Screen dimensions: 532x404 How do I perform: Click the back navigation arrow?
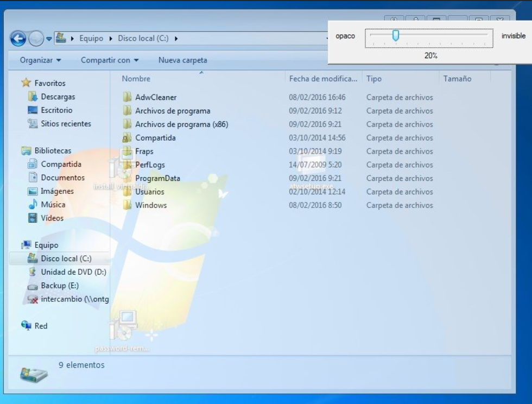pyautogui.click(x=19, y=38)
